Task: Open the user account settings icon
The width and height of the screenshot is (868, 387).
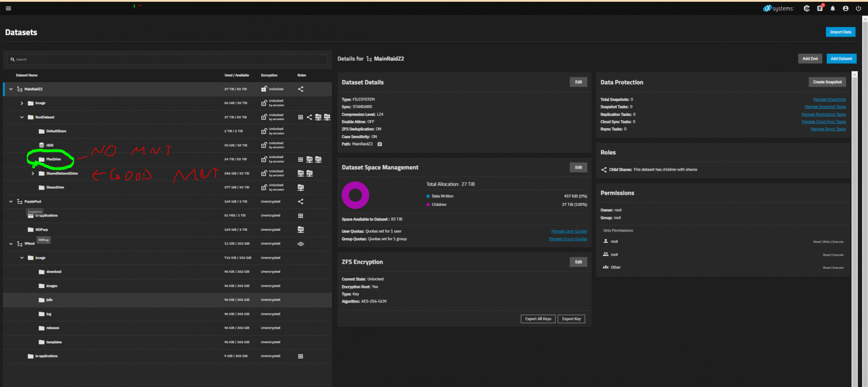Action: pos(845,8)
